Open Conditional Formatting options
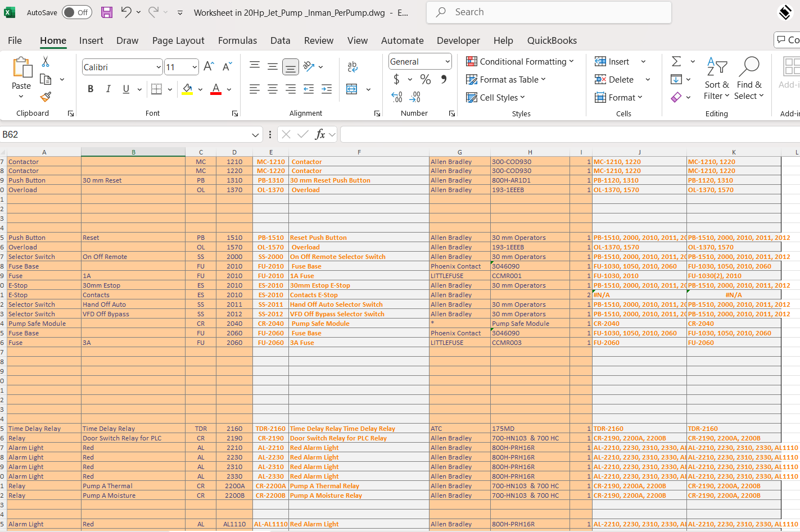This screenshot has height=532, width=800. coord(519,61)
